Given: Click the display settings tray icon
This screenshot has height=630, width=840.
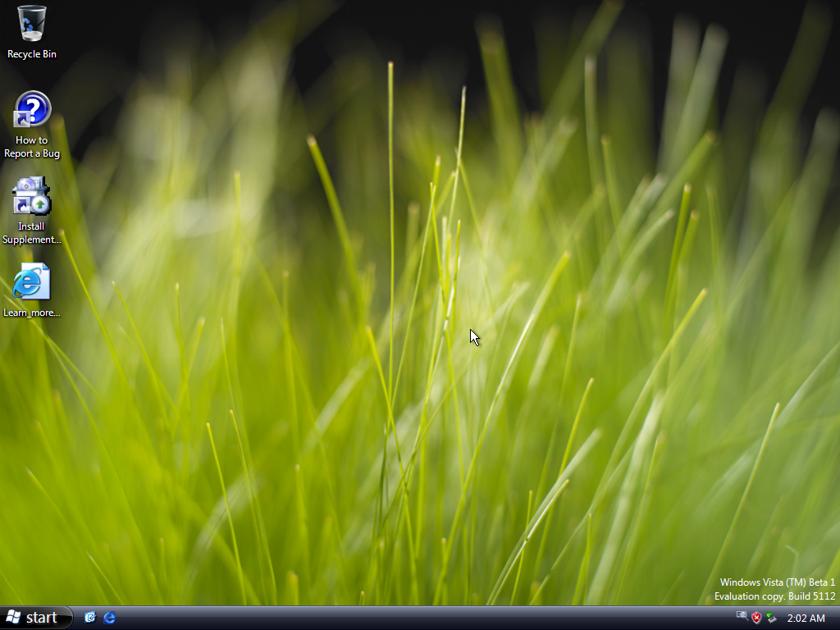Looking at the screenshot, I should pos(740,617).
